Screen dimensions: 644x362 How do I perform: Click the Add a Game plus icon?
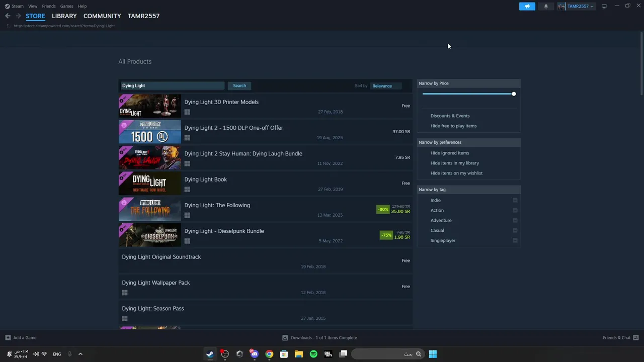(8, 337)
